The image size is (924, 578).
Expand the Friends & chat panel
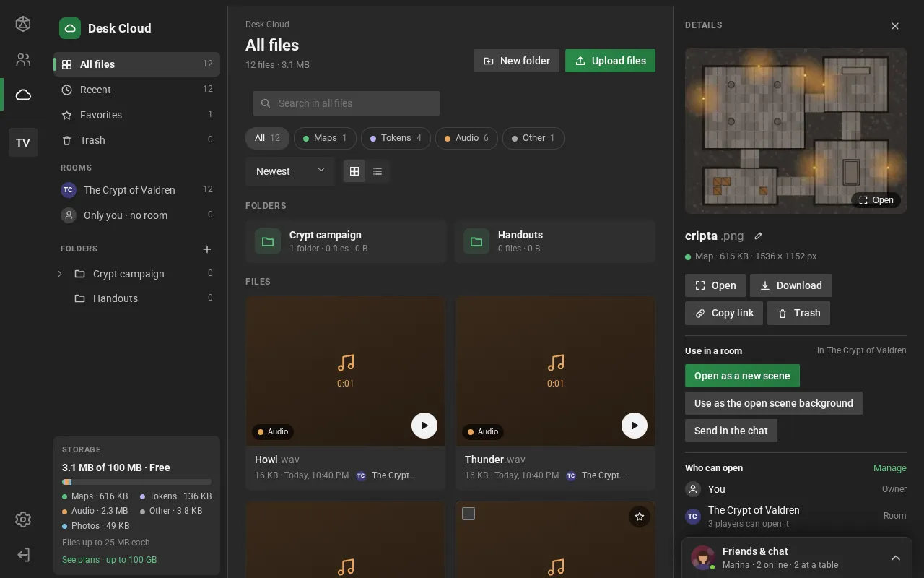click(x=895, y=558)
